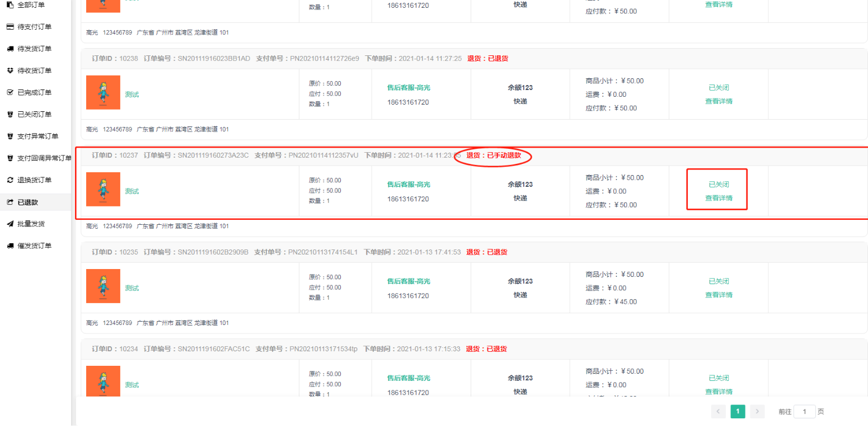
Task: Select page number 1 in pagination
Action: pos(738,412)
